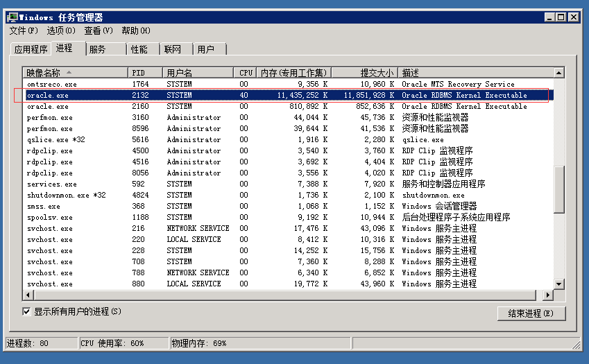
Task: Switch to the 应用程序 tab
Action: click(31, 49)
